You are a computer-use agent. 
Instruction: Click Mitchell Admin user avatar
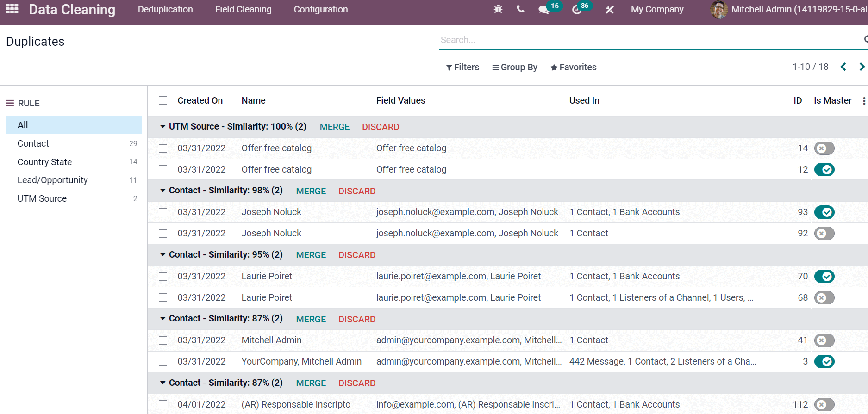(719, 9)
